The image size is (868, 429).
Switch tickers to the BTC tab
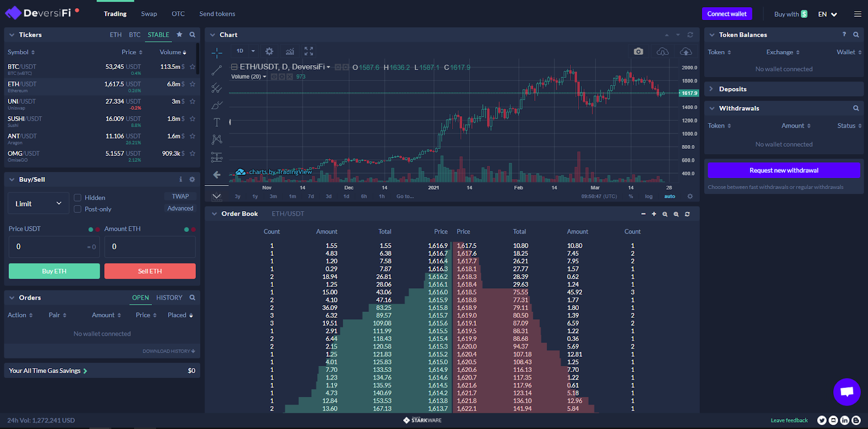point(135,35)
